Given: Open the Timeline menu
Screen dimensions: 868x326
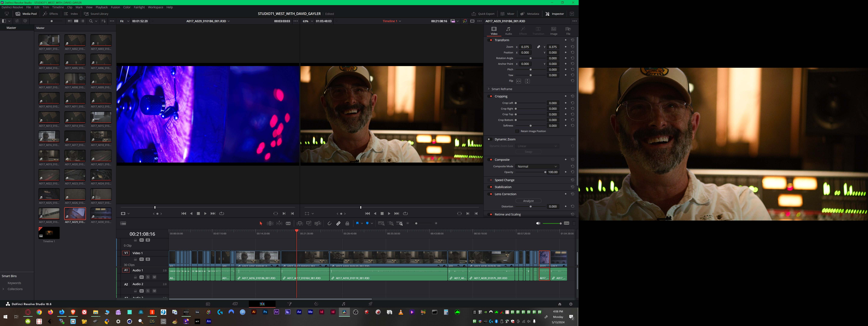Looking at the screenshot, I should tap(58, 7).
